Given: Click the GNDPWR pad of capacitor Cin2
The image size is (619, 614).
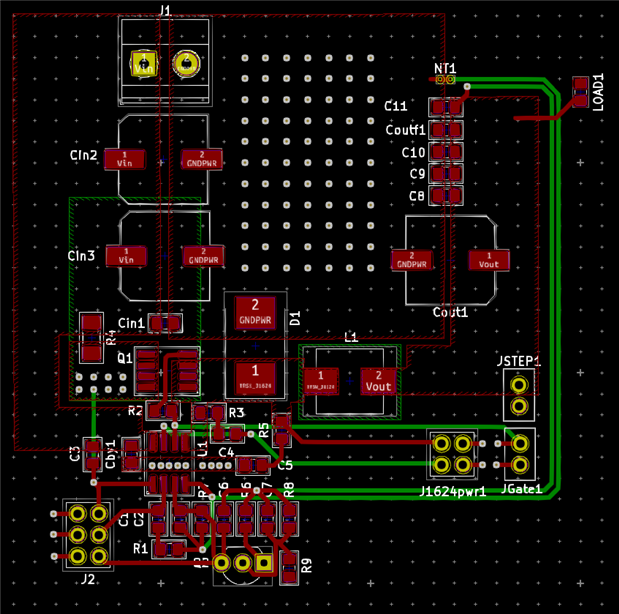Looking at the screenshot, I should pyautogui.click(x=202, y=160).
